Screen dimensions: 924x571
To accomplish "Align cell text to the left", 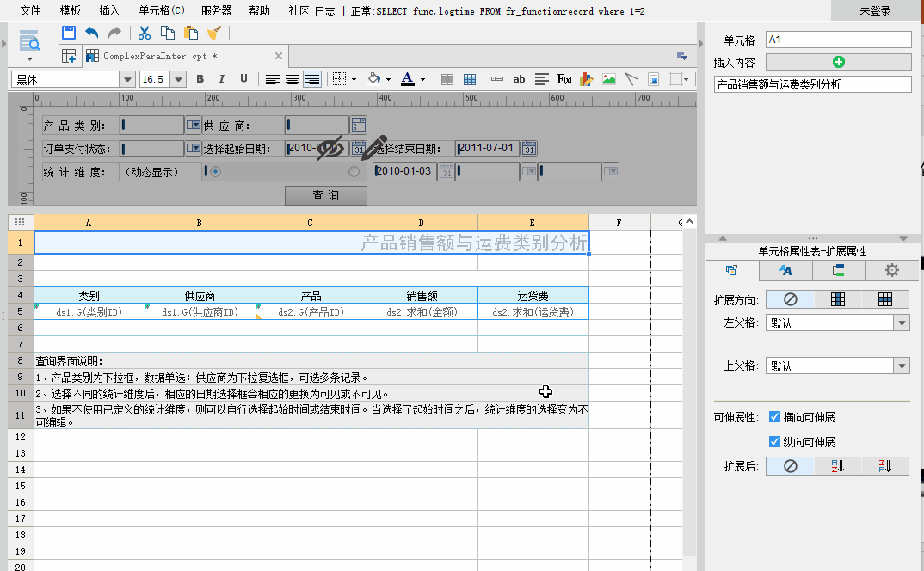I will [272, 79].
